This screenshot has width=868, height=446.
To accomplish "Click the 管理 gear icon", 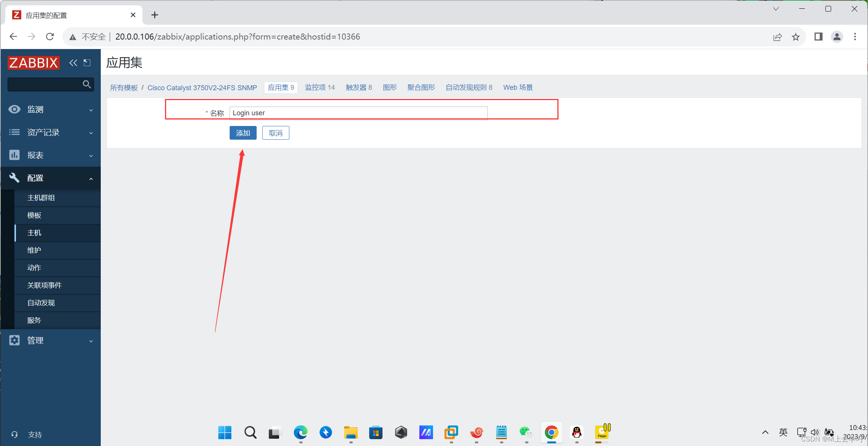I will [x=14, y=340].
